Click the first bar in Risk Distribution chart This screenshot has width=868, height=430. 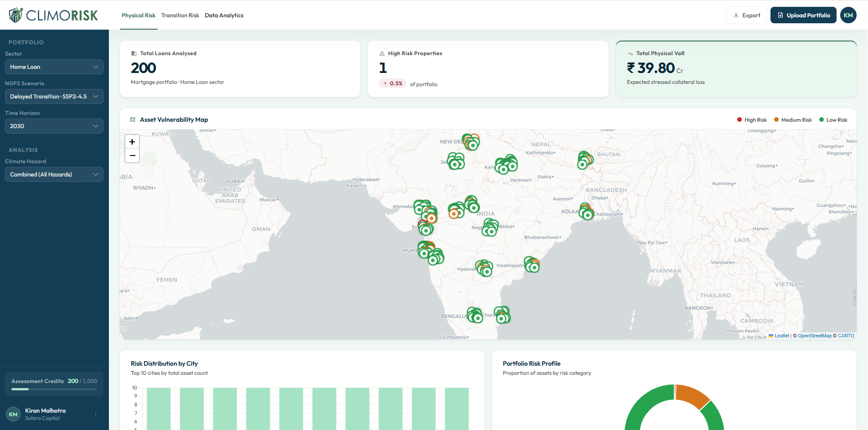[x=159, y=409]
